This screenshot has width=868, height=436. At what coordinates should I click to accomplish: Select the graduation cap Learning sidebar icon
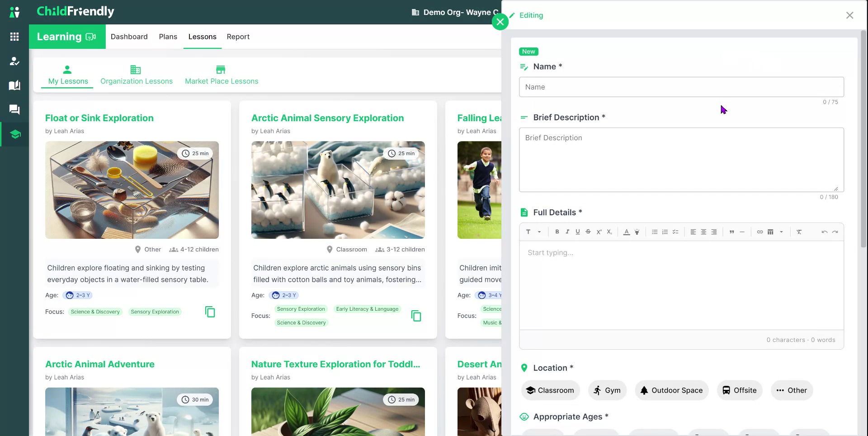tap(15, 134)
